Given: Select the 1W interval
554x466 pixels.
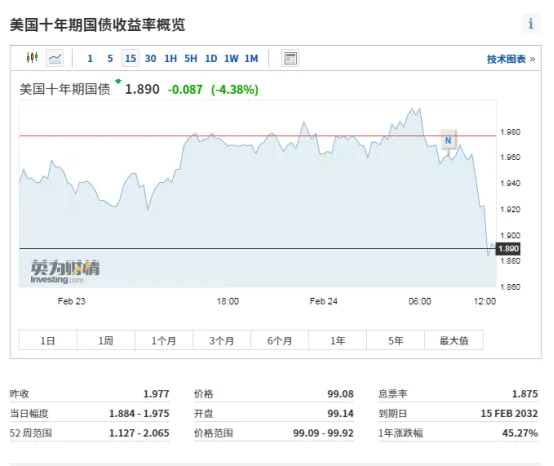Looking at the screenshot, I should click(x=231, y=58).
